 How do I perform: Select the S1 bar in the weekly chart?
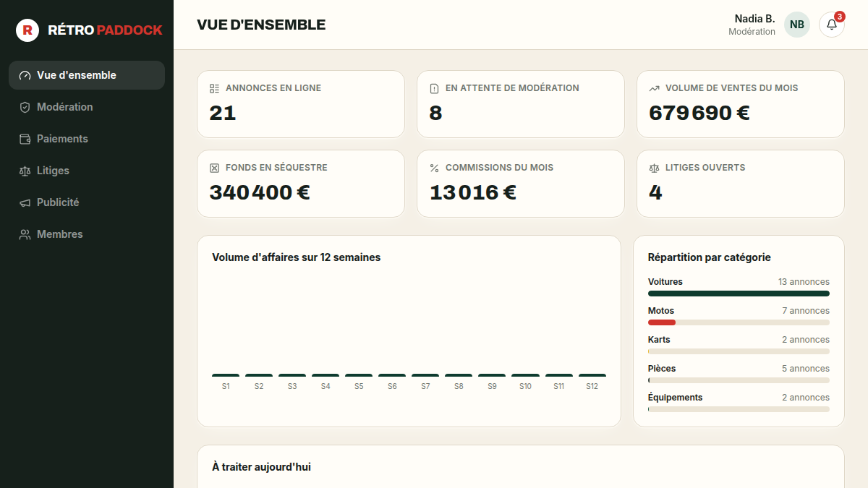pyautogui.click(x=226, y=375)
